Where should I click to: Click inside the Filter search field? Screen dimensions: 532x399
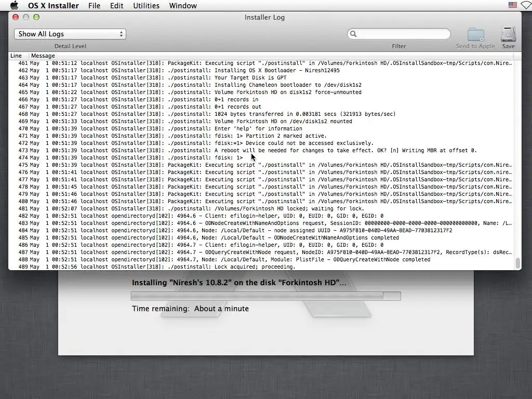(x=398, y=34)
